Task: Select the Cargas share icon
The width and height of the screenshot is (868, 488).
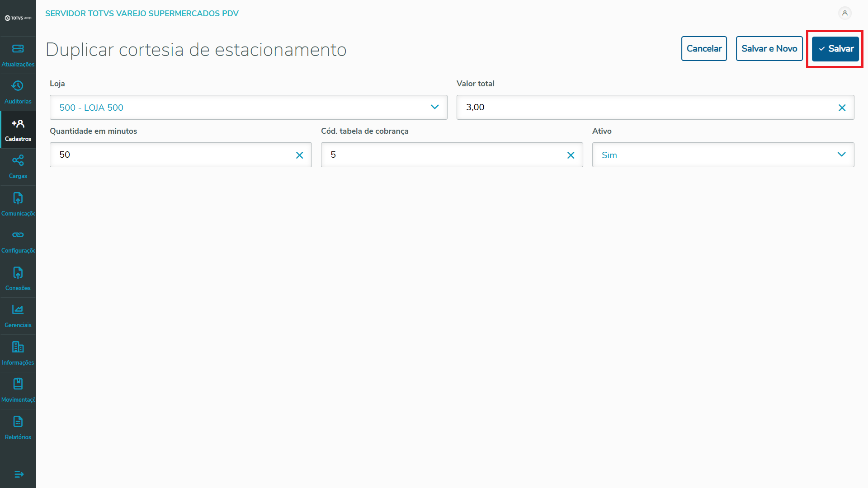Action: [x=18, y=160]
